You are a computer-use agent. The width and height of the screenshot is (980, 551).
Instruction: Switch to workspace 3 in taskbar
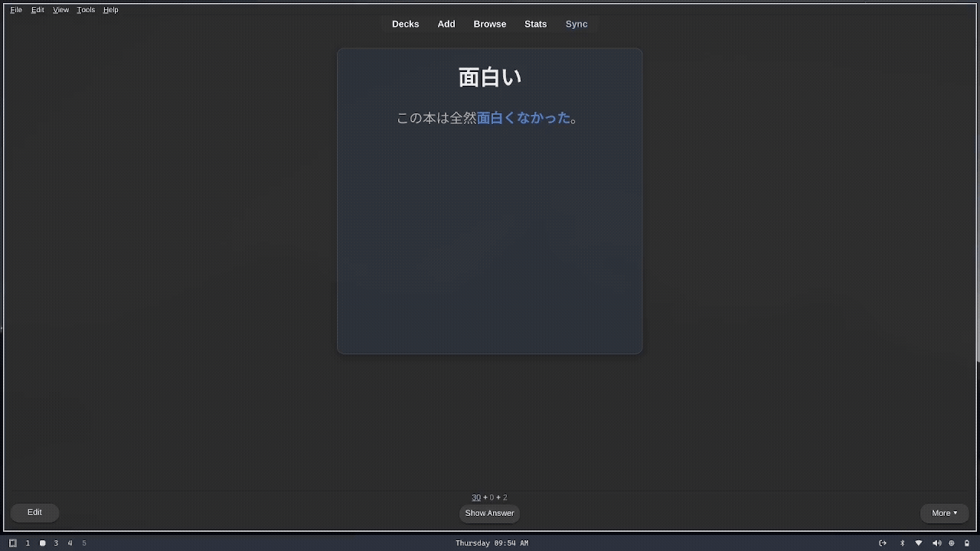(56, 543)
